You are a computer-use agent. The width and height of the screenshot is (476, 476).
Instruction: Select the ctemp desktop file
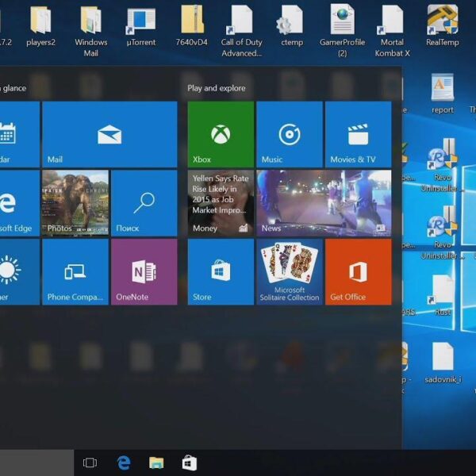292,26
